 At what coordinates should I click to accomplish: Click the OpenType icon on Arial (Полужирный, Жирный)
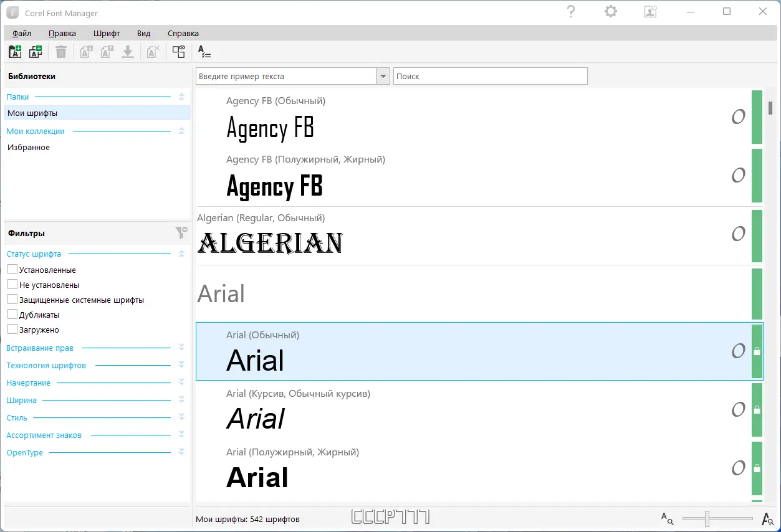click(739, 468)
